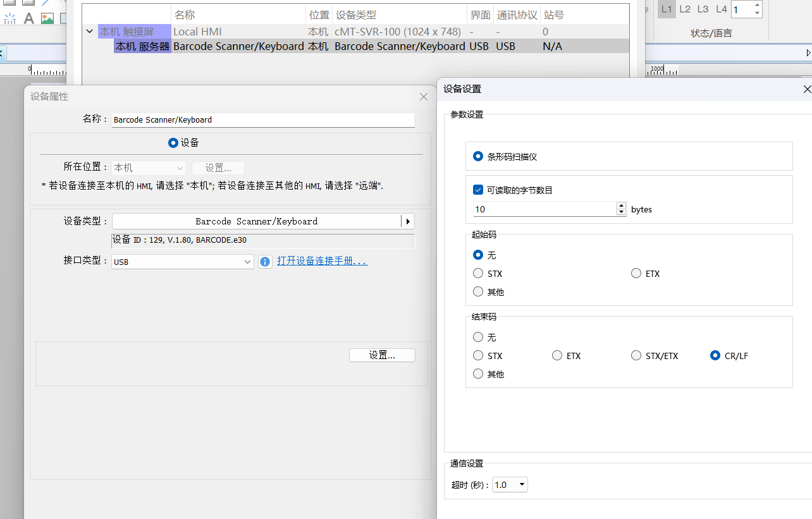
Task: Toggle the 可读取的字节数目 checkbox
Action: pyautogui.click(x=478, y=190)
